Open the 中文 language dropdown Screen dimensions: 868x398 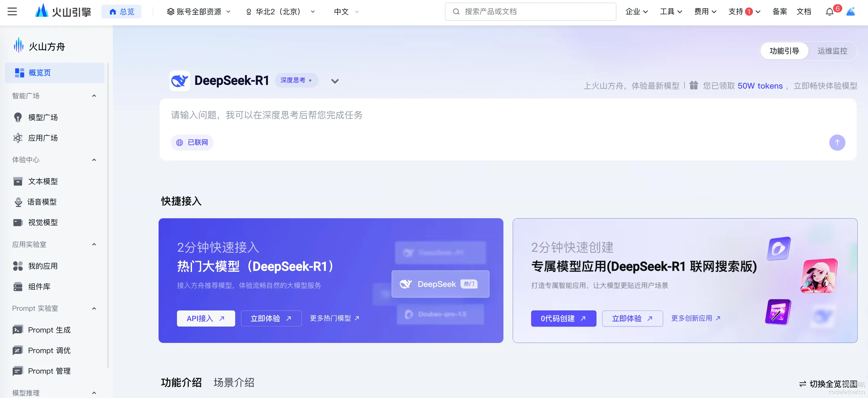pos(346,12)
